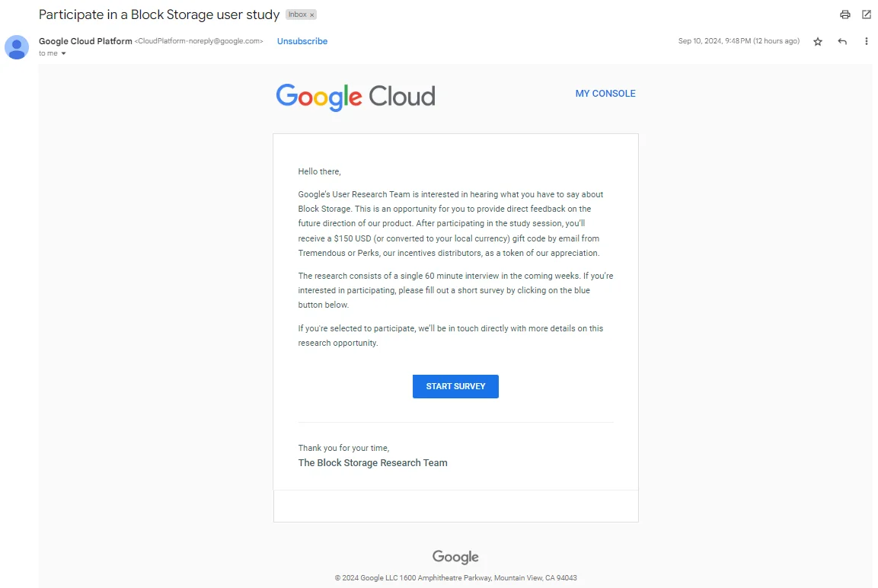The height and width of the screenshot is (588, 878).
Task: Click 'The Block Storage Research Team' signature
Action: [372, 462]
